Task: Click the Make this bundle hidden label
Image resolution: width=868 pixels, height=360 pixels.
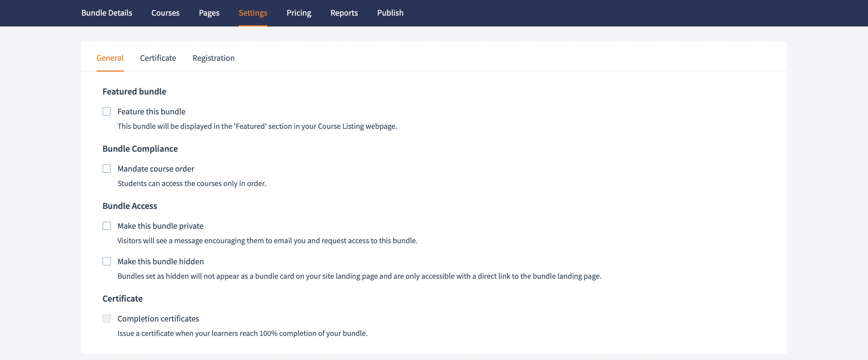Action: [x=160, y=262]
